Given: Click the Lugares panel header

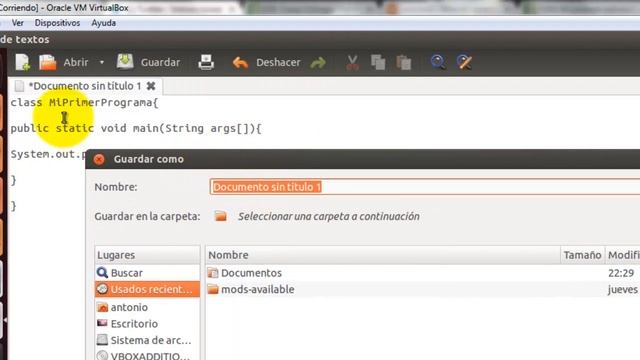Looking at the screenshot, I should click(147, 255).
